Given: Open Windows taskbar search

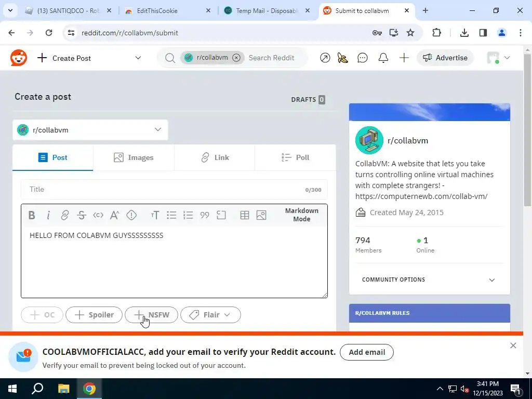Looking at the screenshot, I should 37,389.
